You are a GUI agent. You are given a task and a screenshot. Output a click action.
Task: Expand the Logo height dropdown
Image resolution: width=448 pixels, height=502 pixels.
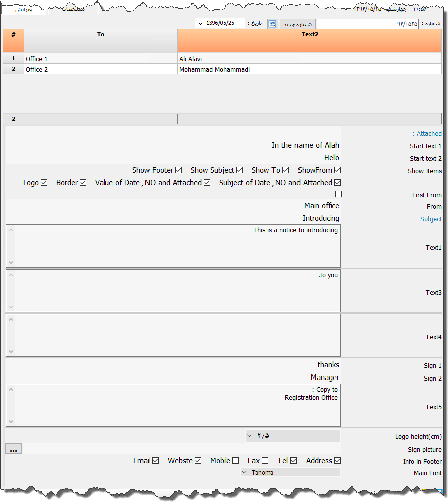[249, 435]
